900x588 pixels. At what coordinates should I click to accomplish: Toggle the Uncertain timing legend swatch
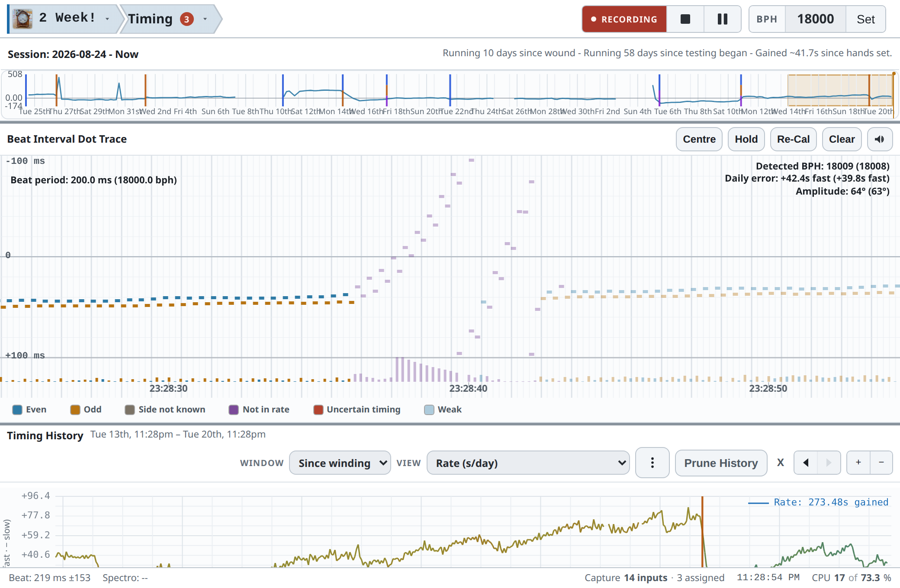(318, 410)
